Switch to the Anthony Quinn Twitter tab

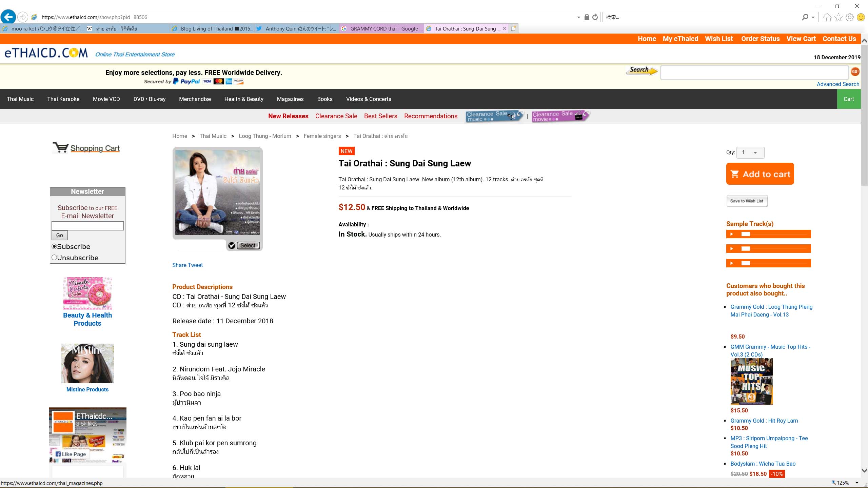pos(297,28)
